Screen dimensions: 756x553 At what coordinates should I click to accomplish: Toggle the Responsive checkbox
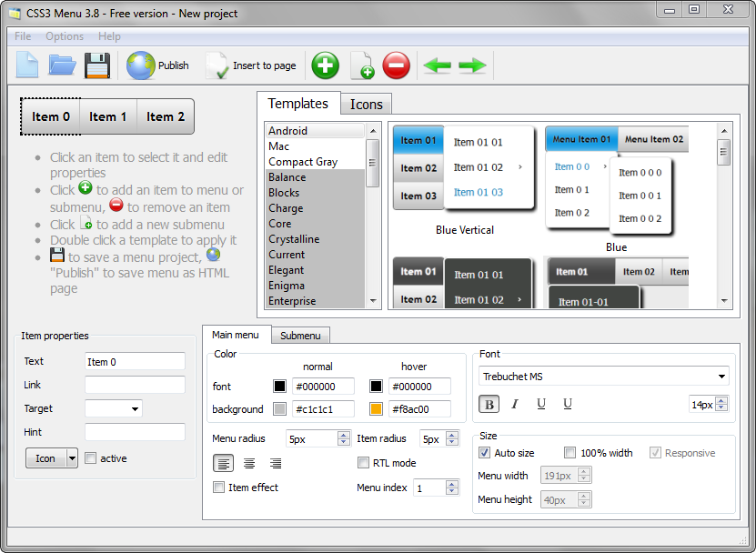tap(655, 453)
